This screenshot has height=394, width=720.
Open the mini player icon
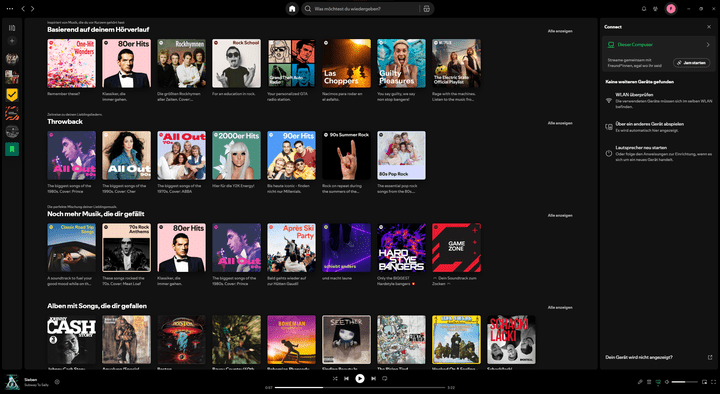click(x=705, y=382)
